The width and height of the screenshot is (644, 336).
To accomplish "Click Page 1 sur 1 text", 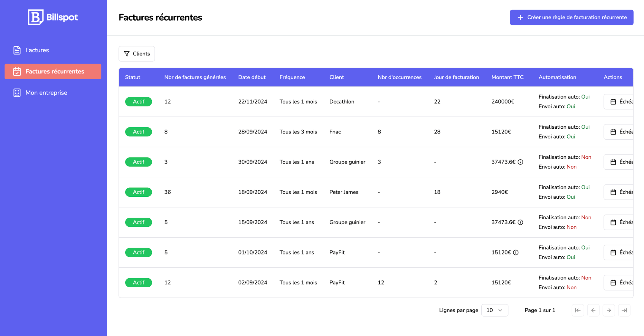I will click(x=540, y=310).
